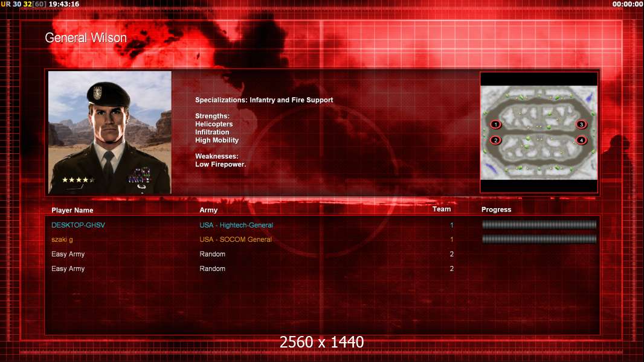Viewport: 644px width, 362px height.
Task: Click the High Mobility strength text
Action: pyautogui.click(x=217, y=140)
